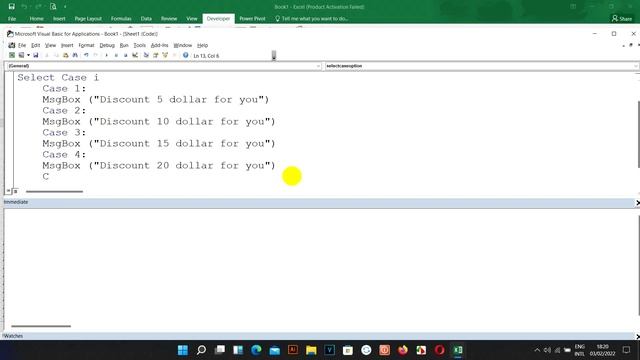Open Microsoft Edge from the taskbar
This screenshot has width=640, height=360.
click(x=256, y=350)
